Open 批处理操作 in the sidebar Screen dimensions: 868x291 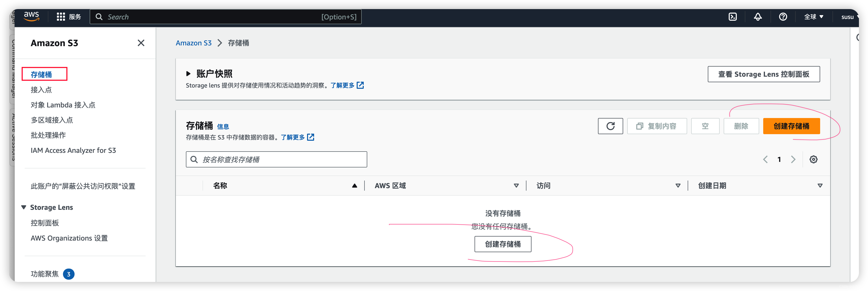48,135
